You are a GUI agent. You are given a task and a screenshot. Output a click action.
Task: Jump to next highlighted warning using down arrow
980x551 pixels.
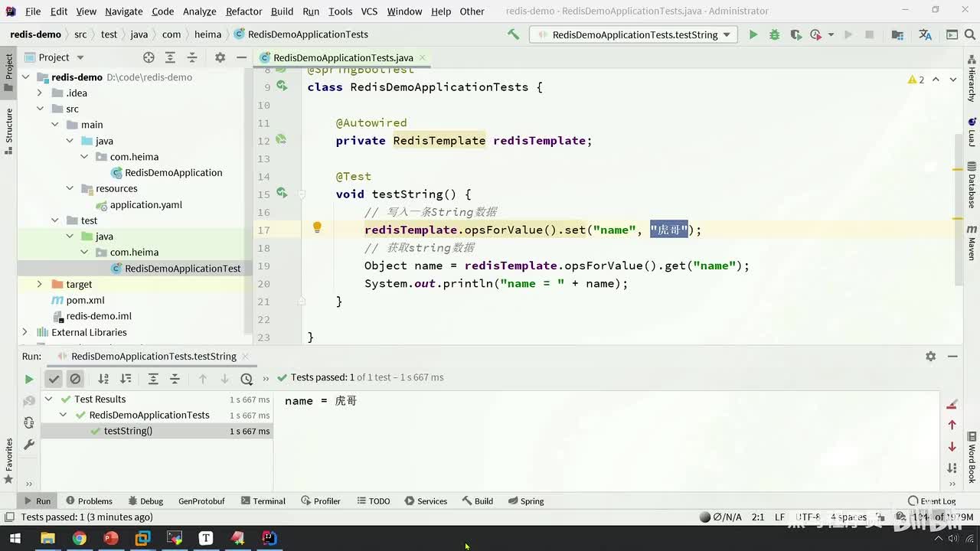pos(954,80)
